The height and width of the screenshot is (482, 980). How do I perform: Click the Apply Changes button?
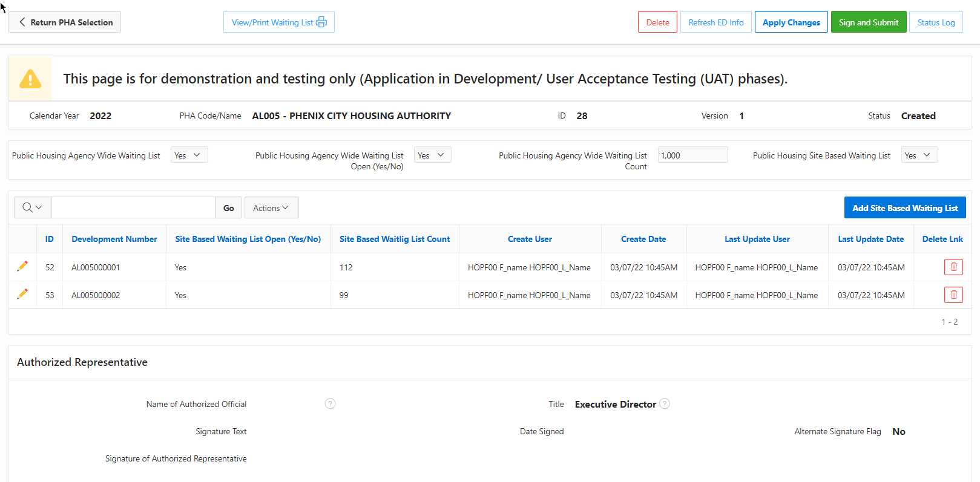point(791,22)
